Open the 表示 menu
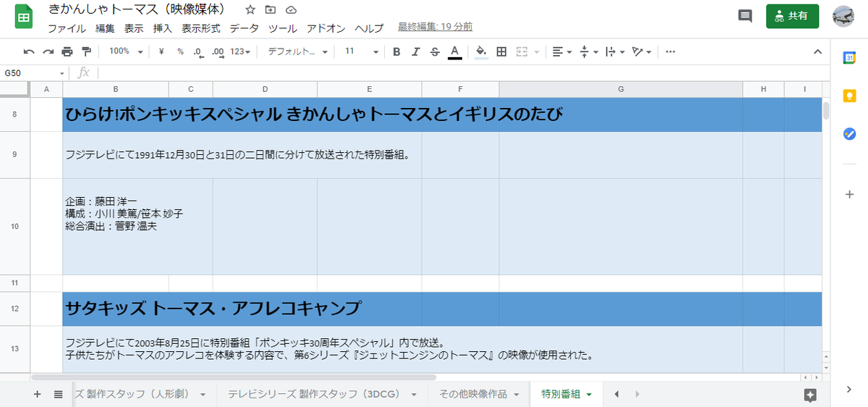The image size is (868, 407). 134,28
